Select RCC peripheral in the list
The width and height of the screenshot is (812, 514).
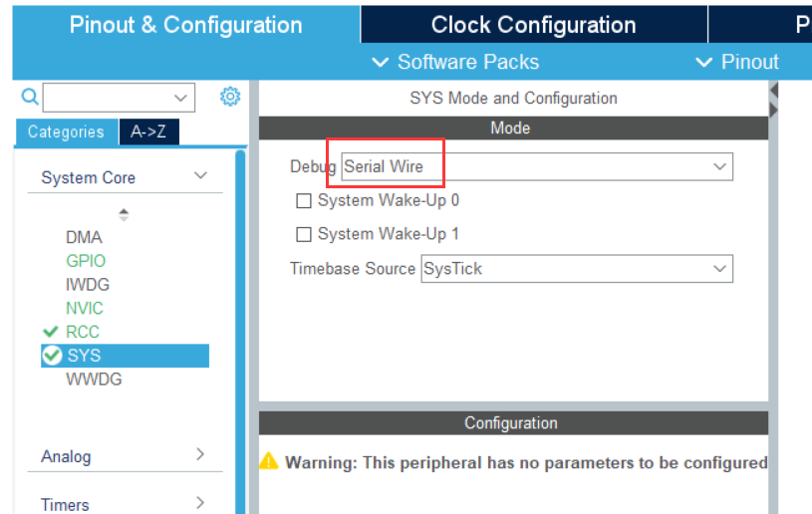tap(83, 332)
